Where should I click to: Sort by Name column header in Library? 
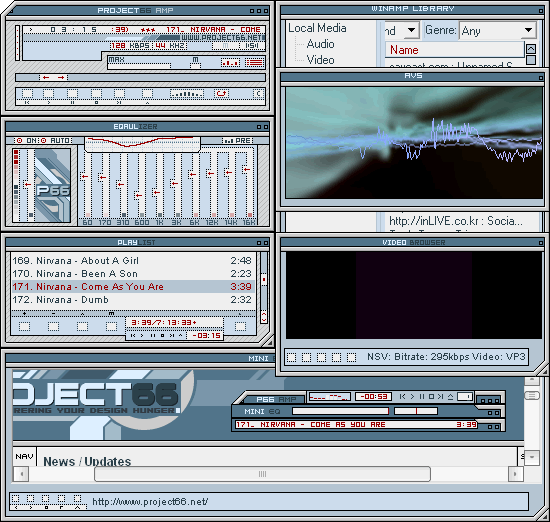tap(455, 50)
